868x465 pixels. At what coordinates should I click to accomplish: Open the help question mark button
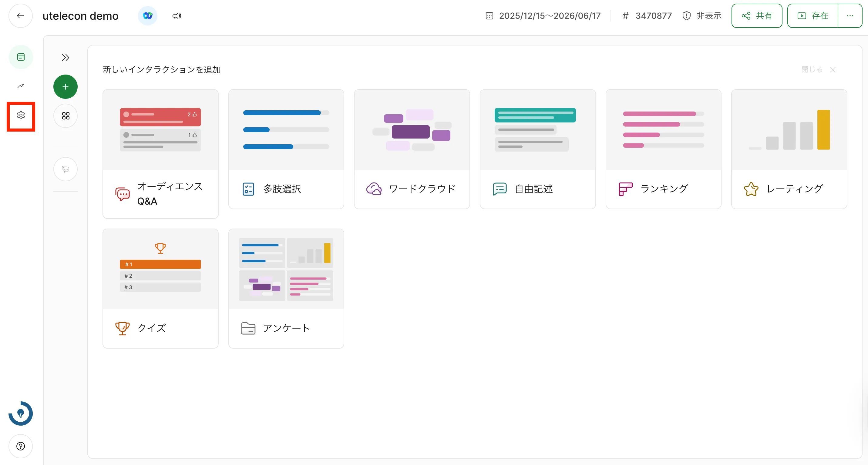point(21,446)
